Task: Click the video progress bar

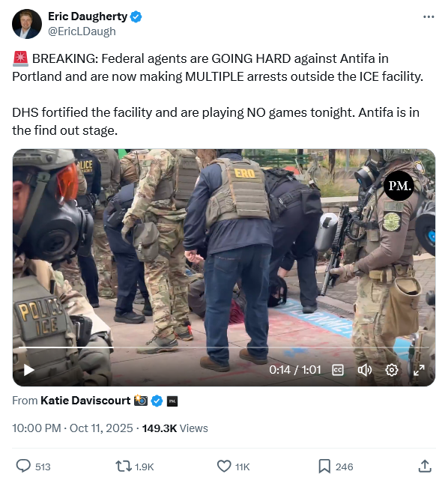Action: 224,347
